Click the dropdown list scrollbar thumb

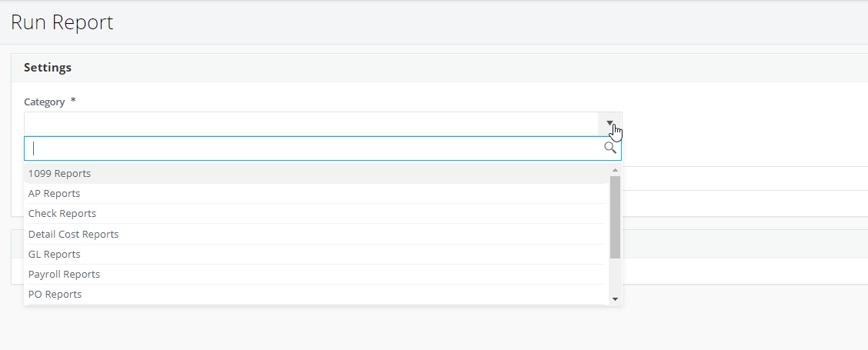click(x=615, y=217)
